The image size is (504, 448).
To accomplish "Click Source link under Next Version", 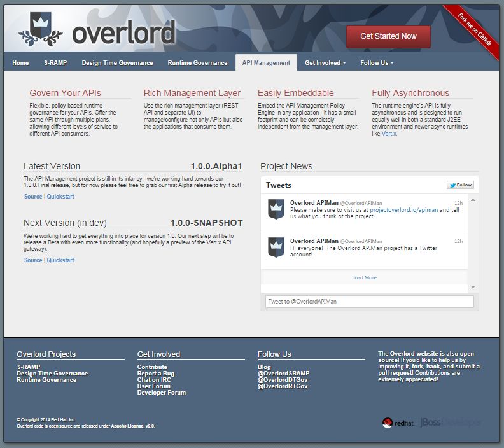I will tap(33, 260).
